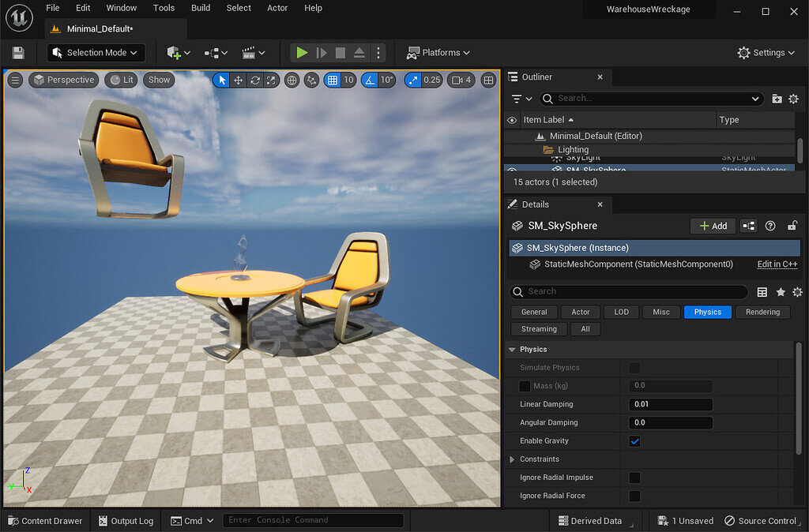Viewport: 809px width, 532px height.
Task: Toggle grid snapping value of 10
Action: tap(333, 80)
